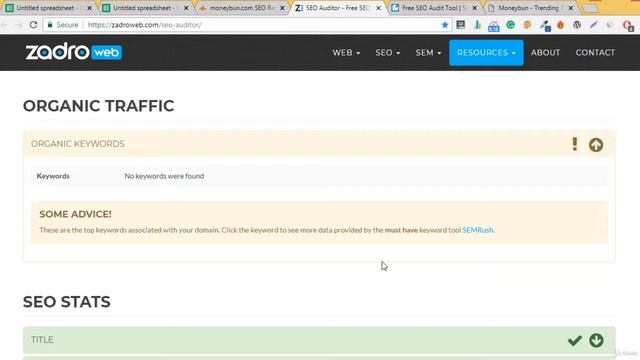
Task: Go back with browser back arrow
Action: [5, 25]
